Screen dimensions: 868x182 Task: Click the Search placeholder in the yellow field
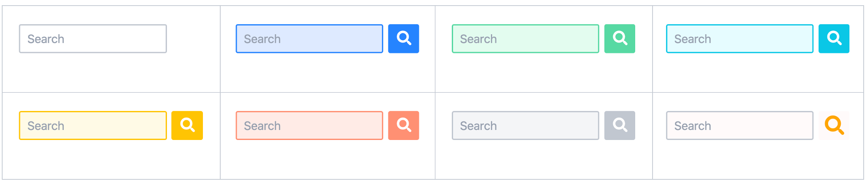tap(46, 126)
